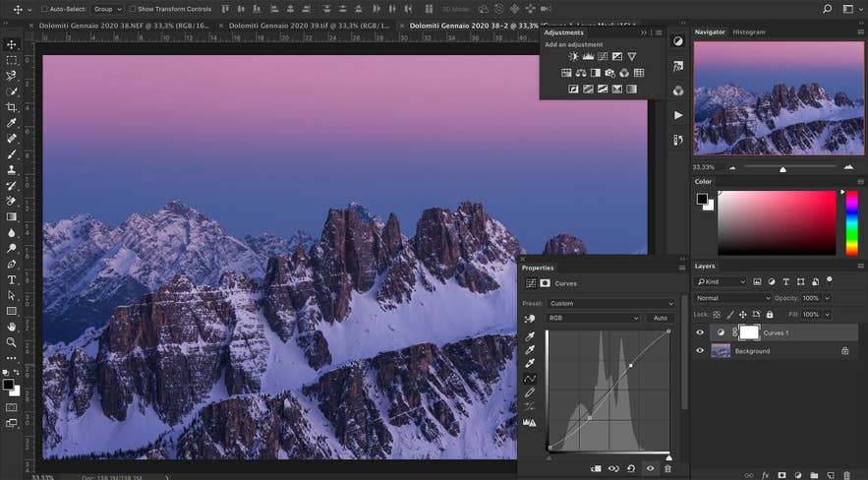Screen dimensions: 868x480
Task: Select the Clone Stamp tool
Action: pyautogui.click(x=11, y=169)
